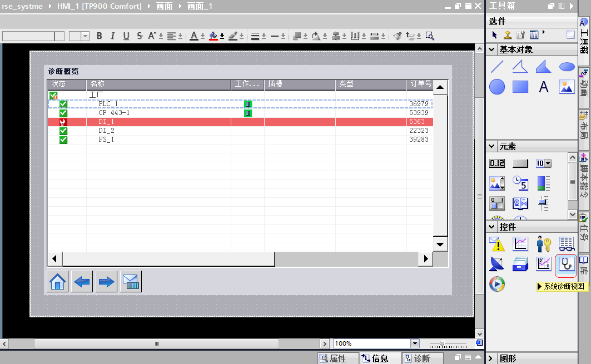The height and width of the screenshot is (364, 591).
Task: Select the Polygon basic object
Action: click(x=544, y=67)
